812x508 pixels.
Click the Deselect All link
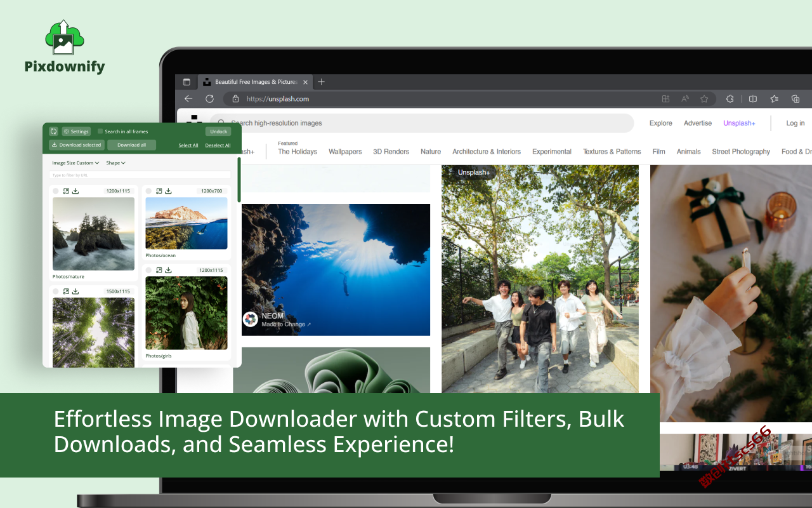[x=218, y=145]
